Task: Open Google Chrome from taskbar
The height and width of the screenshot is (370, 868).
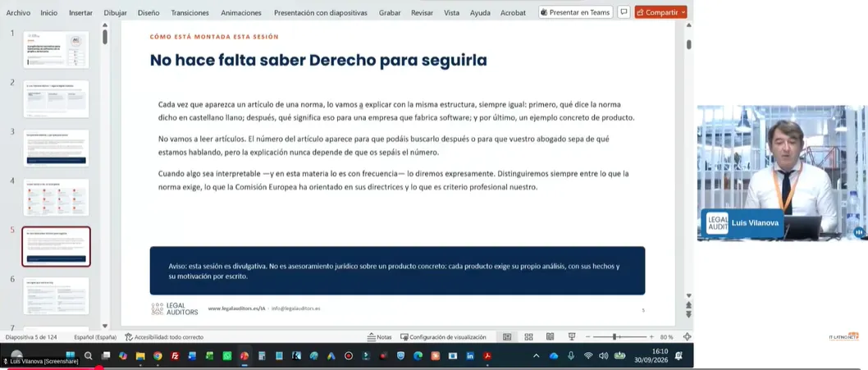Action: [x=158, y=355]
